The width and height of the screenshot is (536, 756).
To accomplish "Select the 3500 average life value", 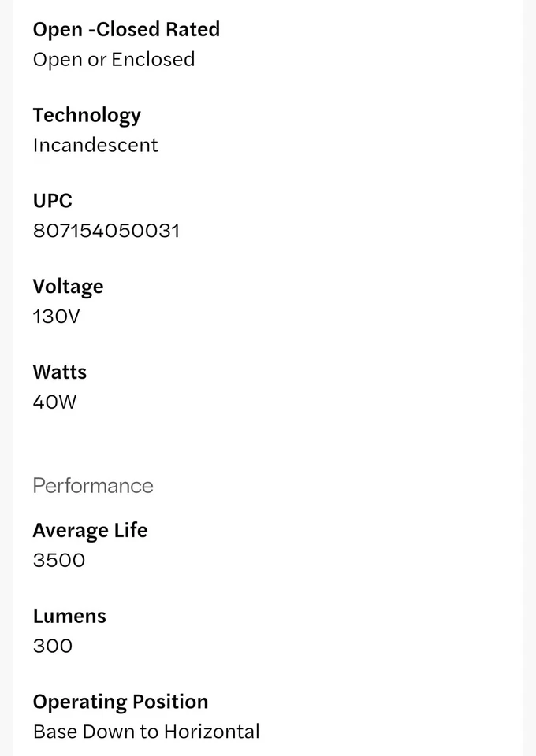I will pyautogui.click(x=58, y=561).
